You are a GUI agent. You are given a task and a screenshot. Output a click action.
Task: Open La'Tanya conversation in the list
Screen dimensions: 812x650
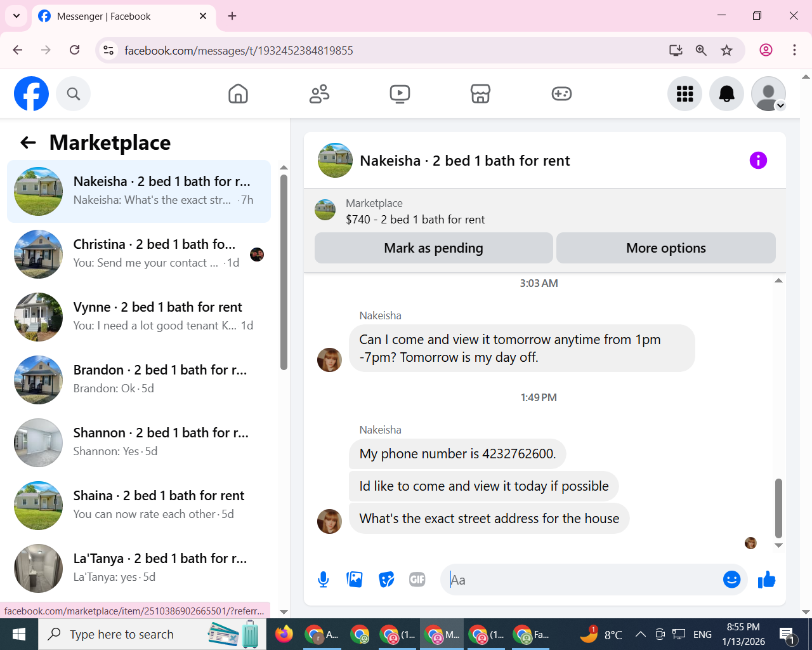click(139, 568)
